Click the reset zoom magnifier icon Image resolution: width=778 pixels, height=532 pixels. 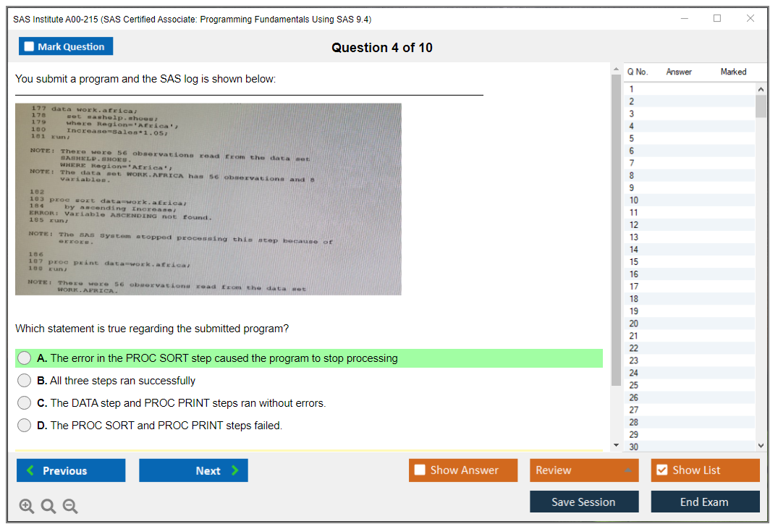48,507
